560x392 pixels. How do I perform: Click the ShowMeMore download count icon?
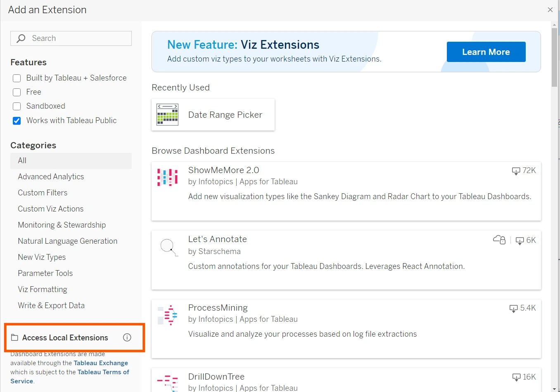[516, 171]
